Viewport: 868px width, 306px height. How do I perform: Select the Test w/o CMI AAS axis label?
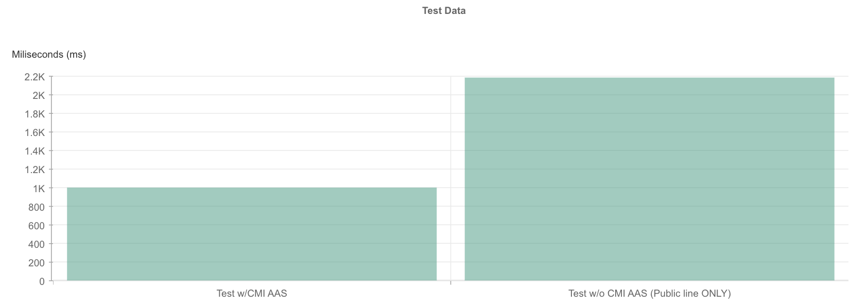click(649, 294)
